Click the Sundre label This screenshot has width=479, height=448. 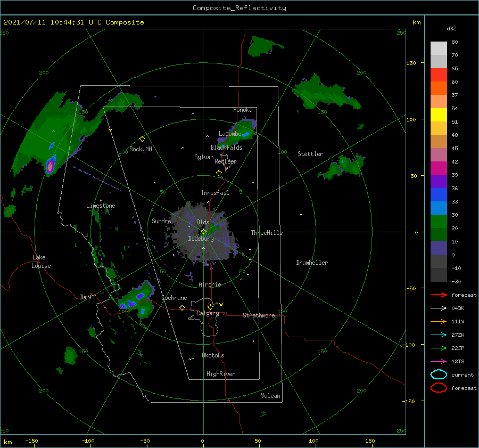tap(161, 221)
